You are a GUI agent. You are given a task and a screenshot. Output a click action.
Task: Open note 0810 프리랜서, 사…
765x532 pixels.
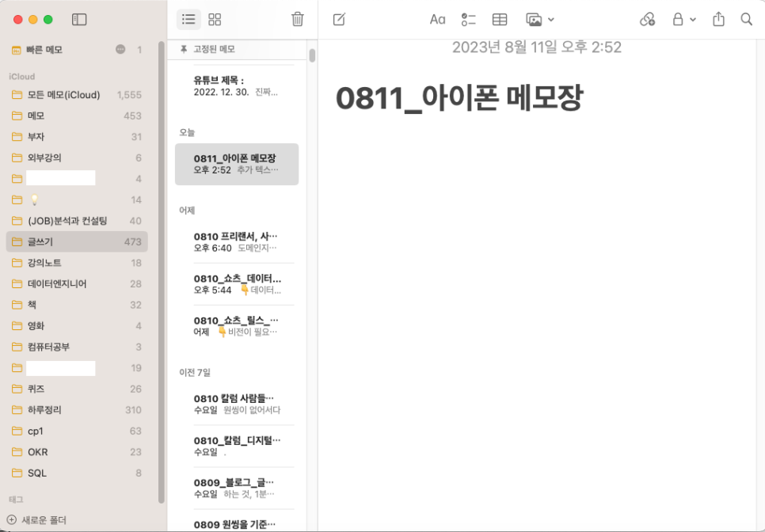[x=237, y=242]
